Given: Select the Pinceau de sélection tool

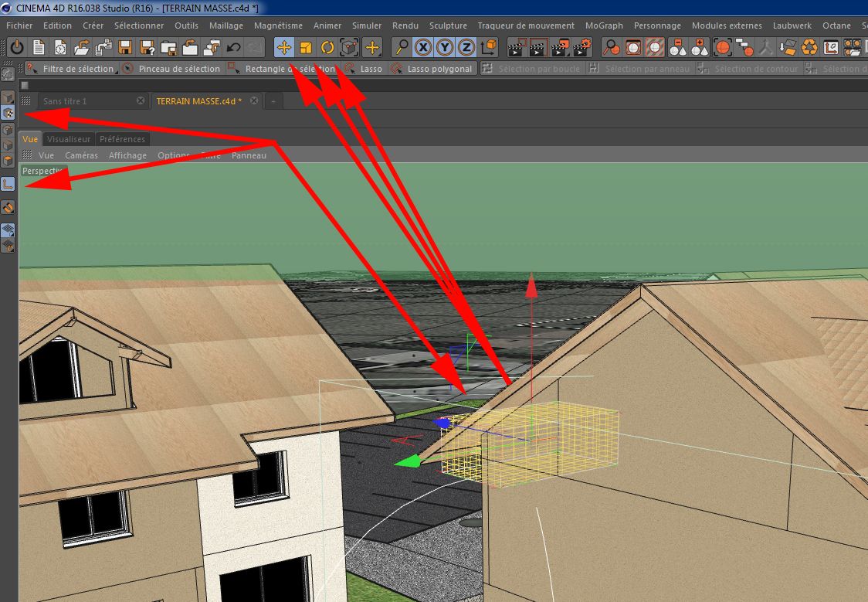Looking at the screenshot, I should click(x=171, y=69).
